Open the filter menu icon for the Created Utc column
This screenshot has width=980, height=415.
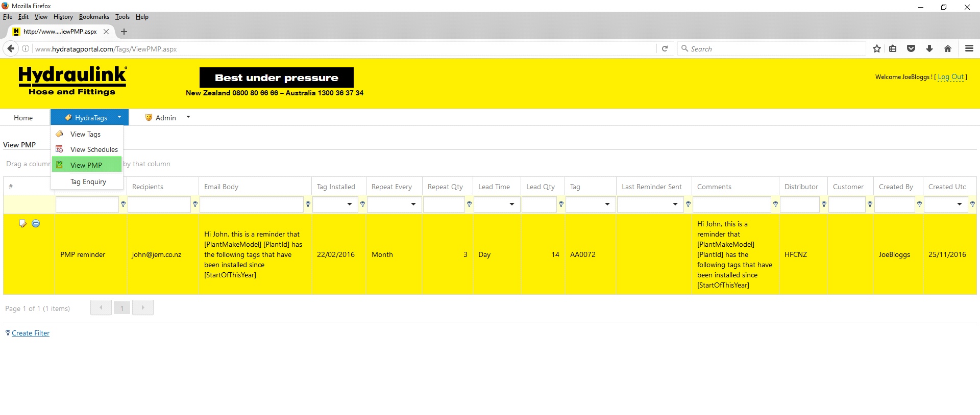coord(972,204)
